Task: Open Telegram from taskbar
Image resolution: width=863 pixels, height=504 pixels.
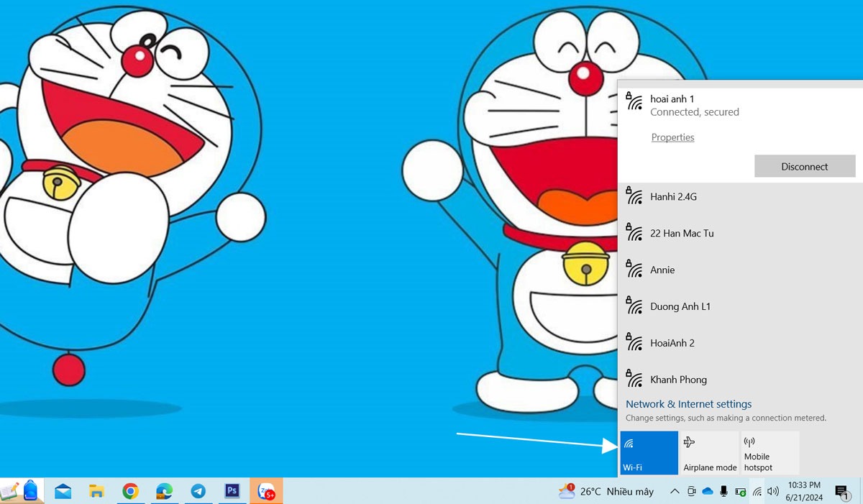Action: (198, 492)
